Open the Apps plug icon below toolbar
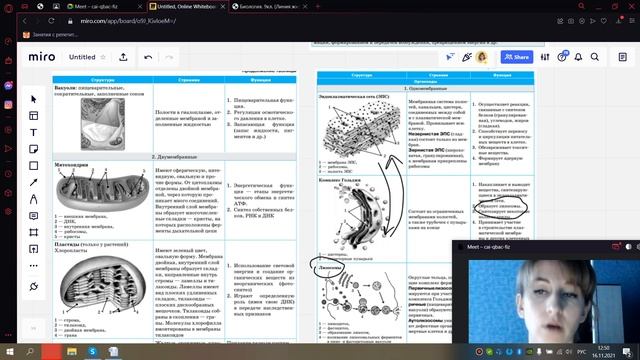Screen dimensions: 640x360 click(x=34, y=287)
